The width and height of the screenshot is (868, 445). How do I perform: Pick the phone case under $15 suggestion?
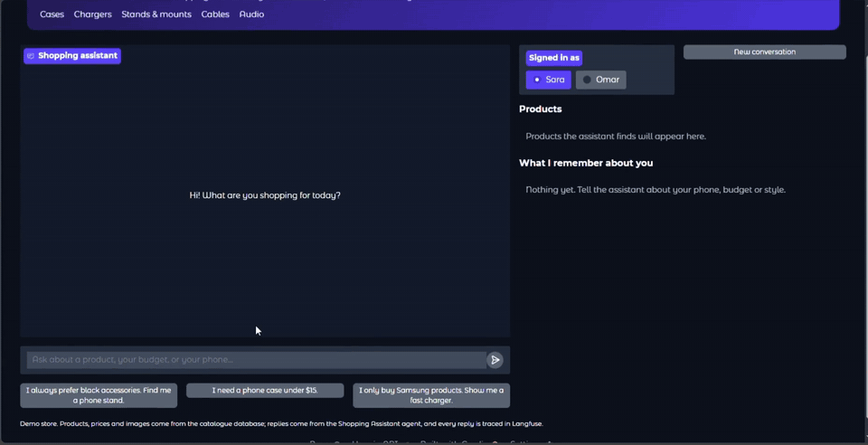(265, 390)
